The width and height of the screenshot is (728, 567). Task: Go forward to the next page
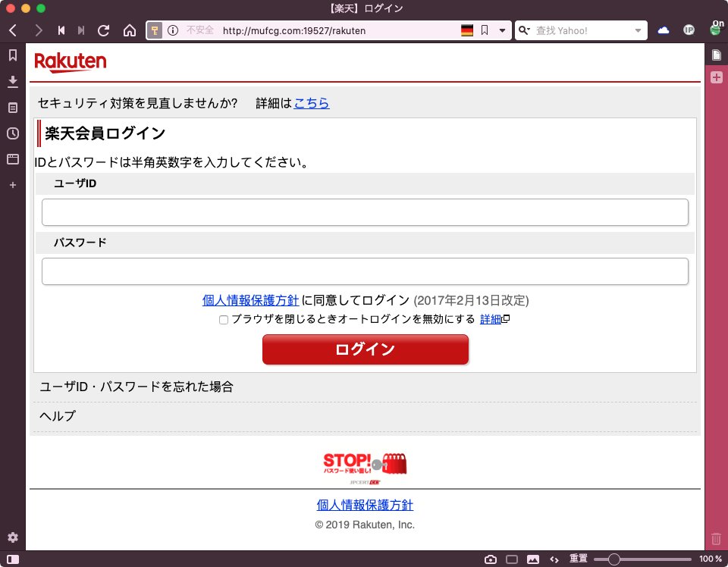click(x=39, y=30)
